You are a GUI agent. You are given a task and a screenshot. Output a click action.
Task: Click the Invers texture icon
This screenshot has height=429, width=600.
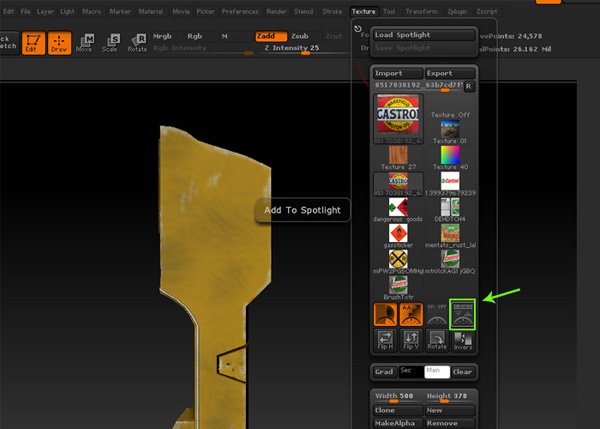click(x=463, y=340)
